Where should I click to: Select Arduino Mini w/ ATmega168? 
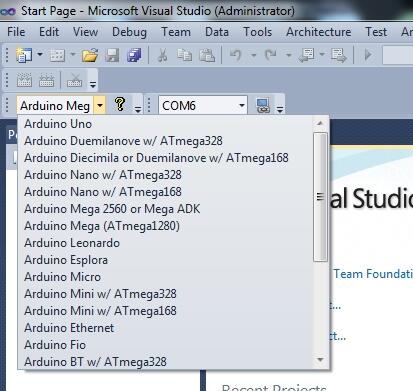(165, 311)
